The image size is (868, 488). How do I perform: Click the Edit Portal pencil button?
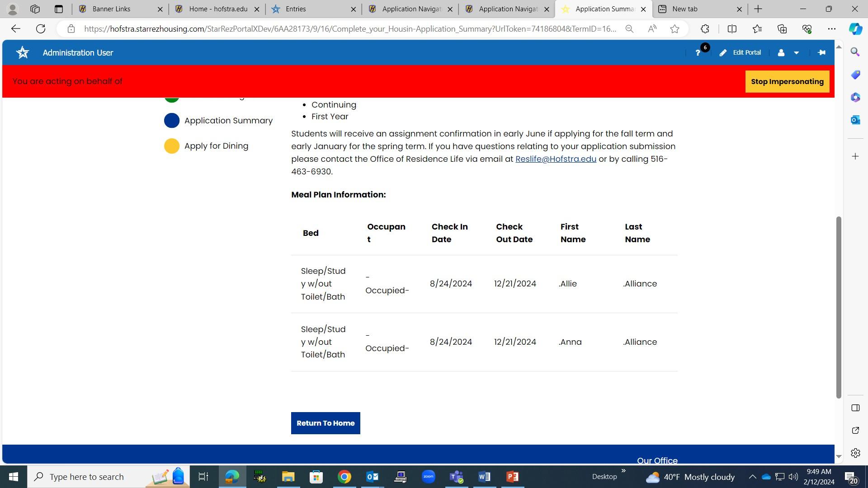[x=740, y=52]
